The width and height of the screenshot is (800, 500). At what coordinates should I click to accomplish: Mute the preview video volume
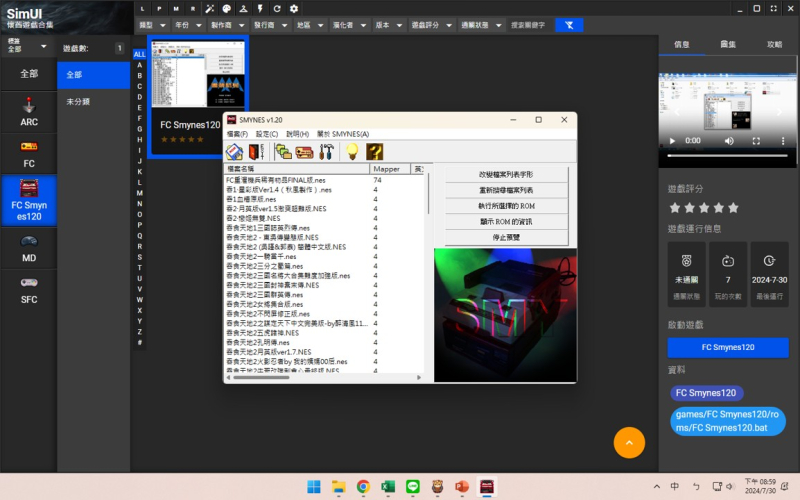(x=729, y=141)
